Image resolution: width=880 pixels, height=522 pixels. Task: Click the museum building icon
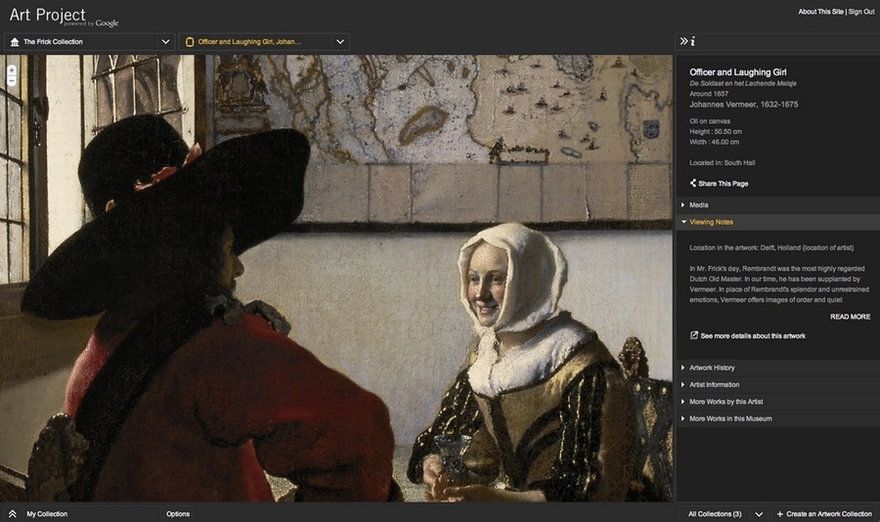pos(12,42)
